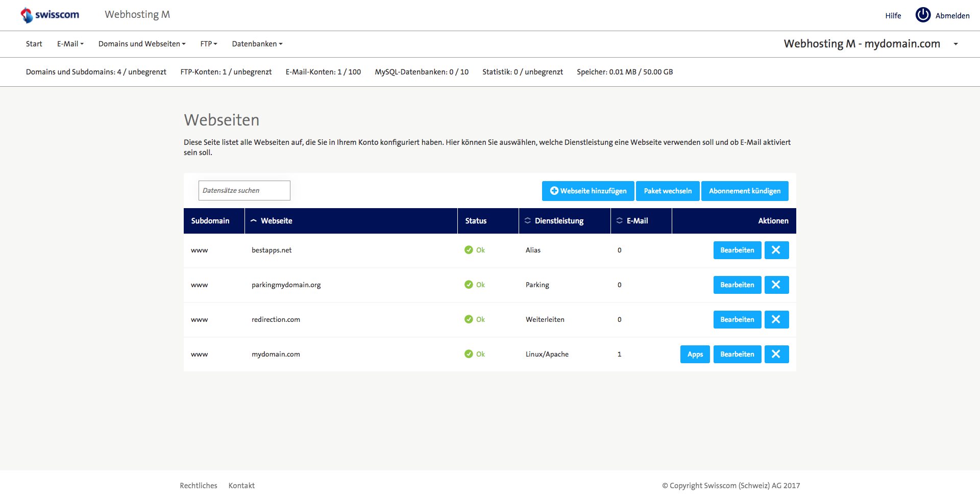Delete mydomain.com using its X button
980x504 pixels.
[776, 354]
